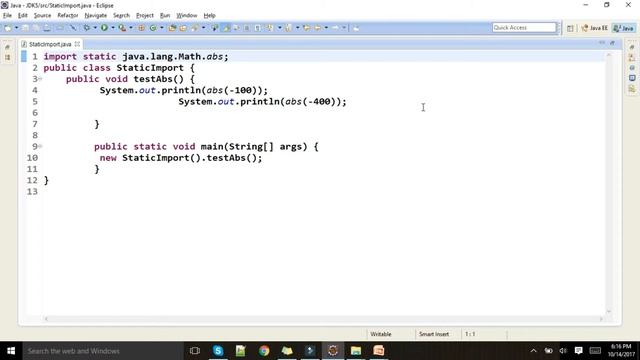640x360 pixels.
Task: Click the Last Edit Location icon
Action: coord(306,28)
